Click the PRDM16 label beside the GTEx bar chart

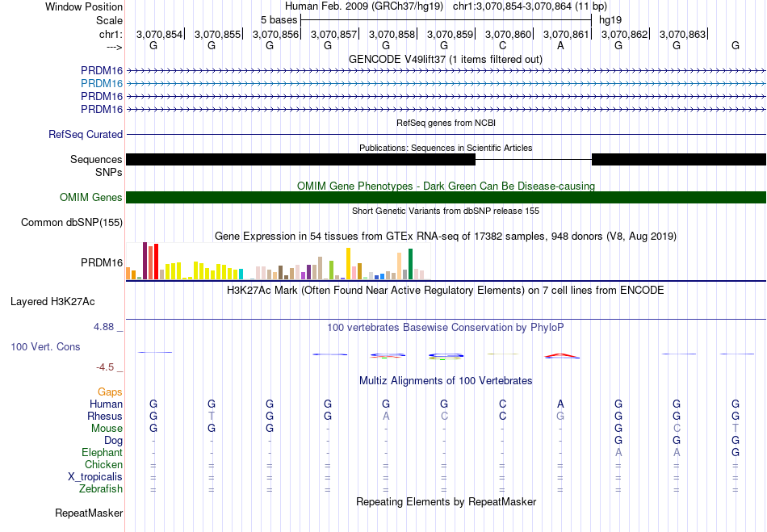coord(102,262)
